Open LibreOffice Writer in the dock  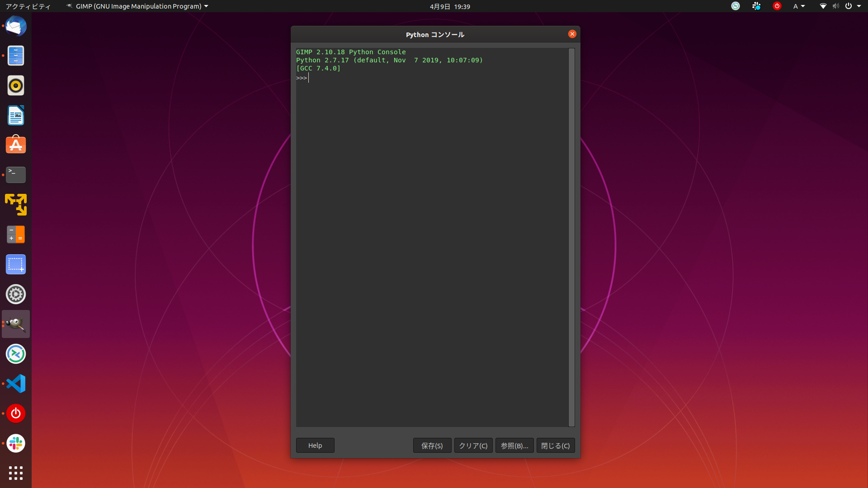[x=16, y=115]
